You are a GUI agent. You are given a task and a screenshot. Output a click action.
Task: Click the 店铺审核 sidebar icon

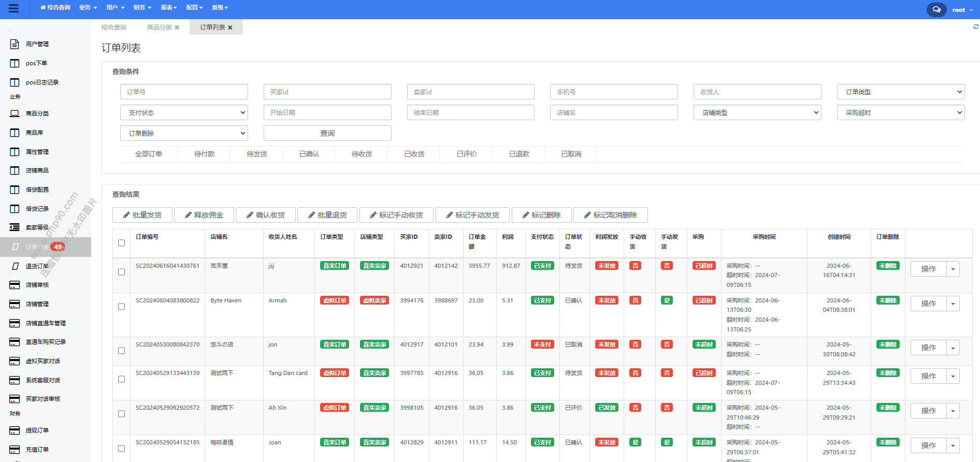(15, 285)
